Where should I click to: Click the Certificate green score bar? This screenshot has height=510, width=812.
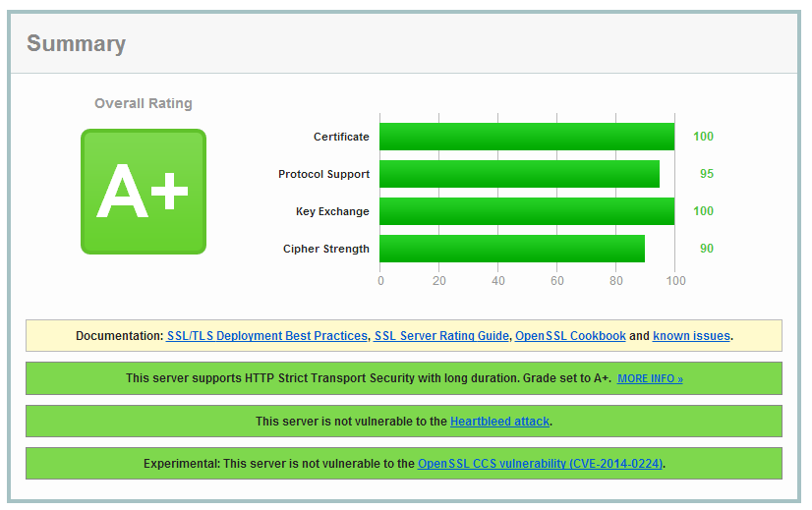click(x=526, y=137)
